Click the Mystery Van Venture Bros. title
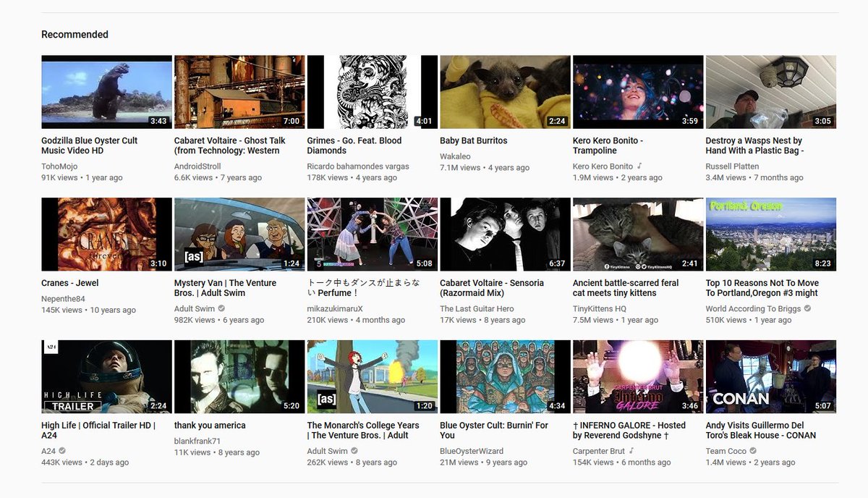This screenshot has height=498, width=868. [226, 288]
